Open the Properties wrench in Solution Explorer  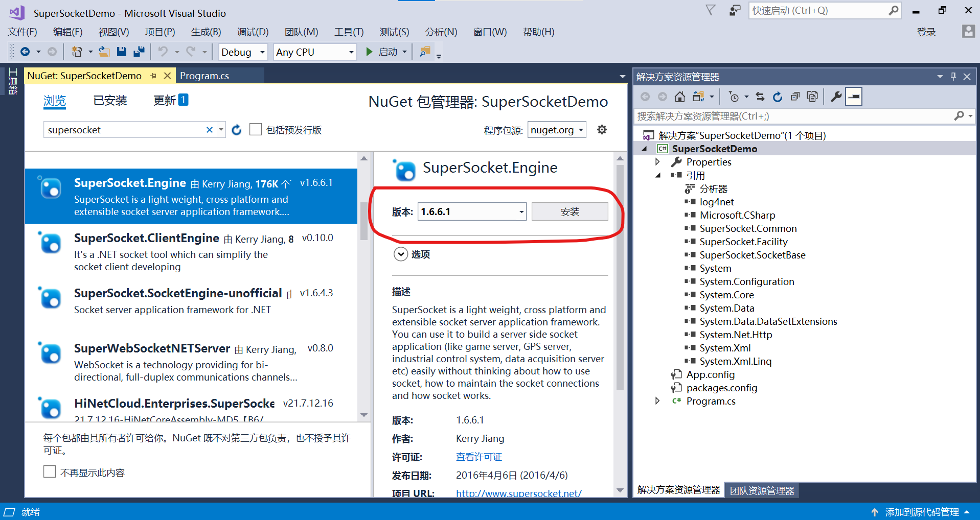click(835, 96)
